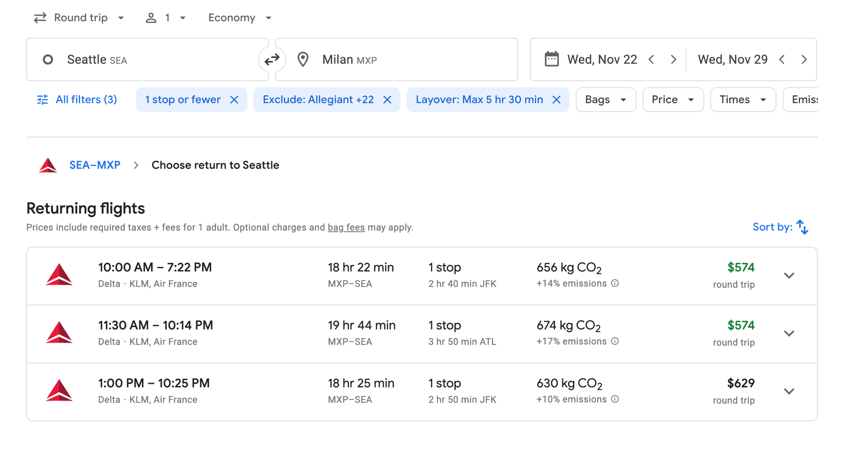Viewport: 868px width, 458px height.
Task: Open All filters using the sliders icon
Action: (42, 99)
